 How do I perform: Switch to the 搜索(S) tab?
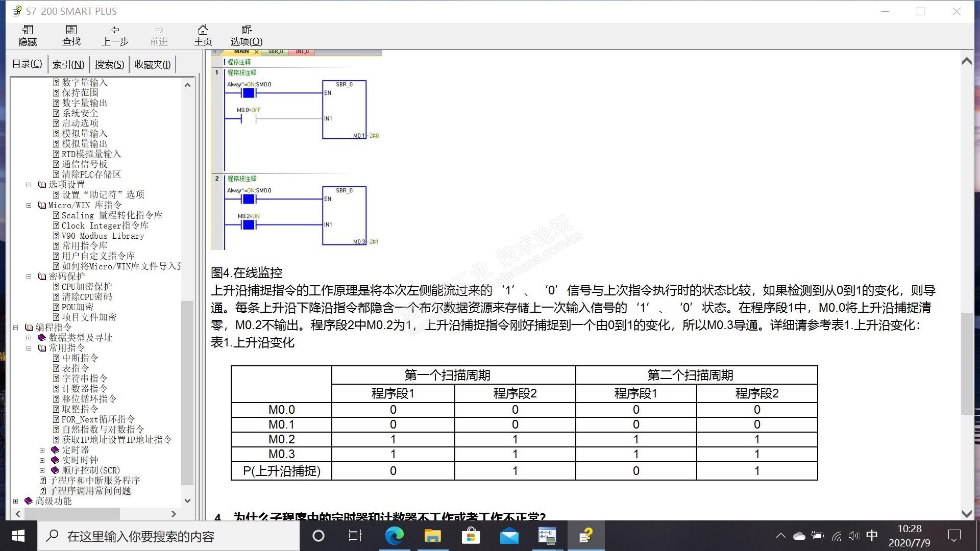[109, 64]
